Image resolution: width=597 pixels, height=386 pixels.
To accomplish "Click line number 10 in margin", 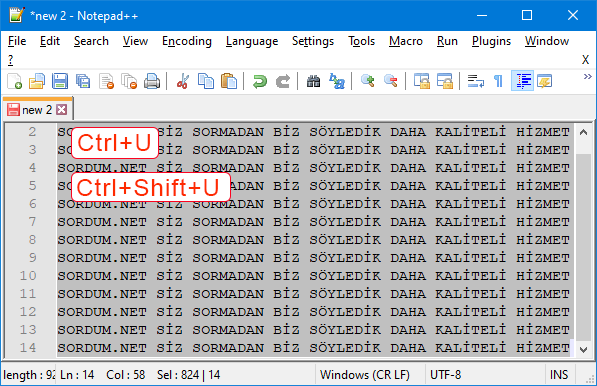I will point(28,276).
